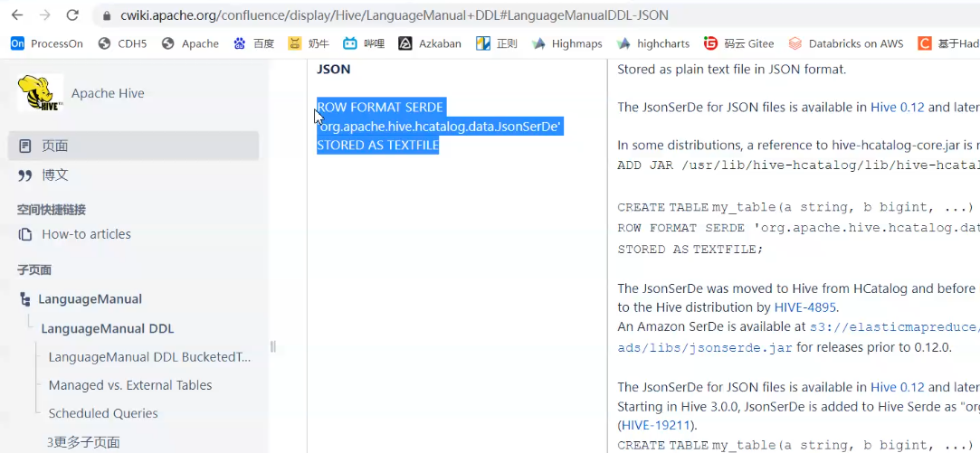Open the CDH5 bookmark
The image size is (980, 453).
pos(122,43)
